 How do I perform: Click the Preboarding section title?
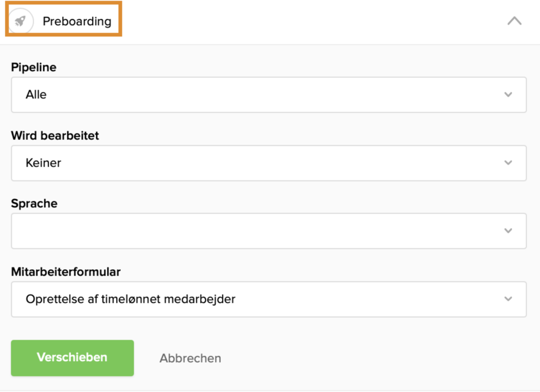[x=77, y=21]
